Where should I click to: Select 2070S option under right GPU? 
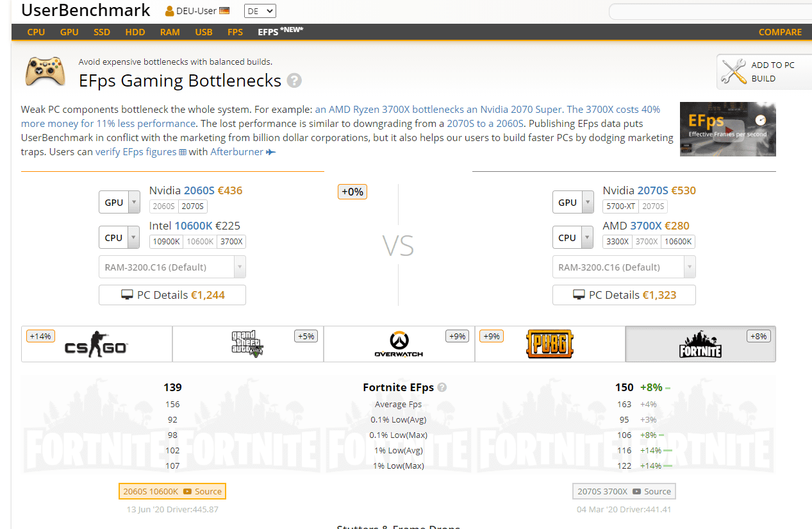point(652,206)
